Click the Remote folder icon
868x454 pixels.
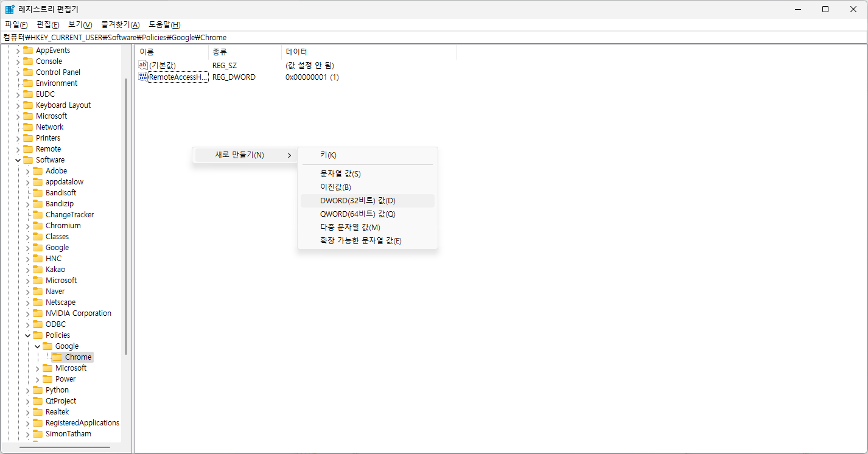pos(28,149)
